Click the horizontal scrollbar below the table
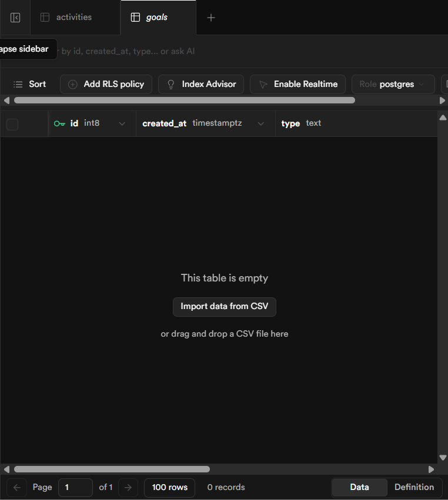 tap(112, 469)
